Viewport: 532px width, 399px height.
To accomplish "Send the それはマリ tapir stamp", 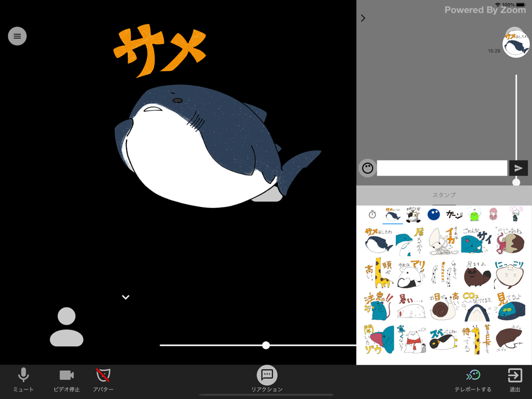I will tap(411, 273).
